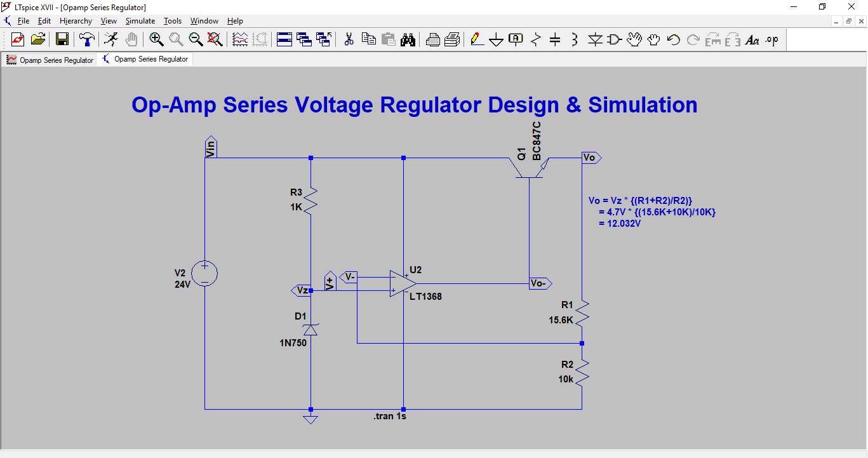Run the simulation with the running man icon
Viewport: 868px width, 458px height.
[x=112, y=39]
